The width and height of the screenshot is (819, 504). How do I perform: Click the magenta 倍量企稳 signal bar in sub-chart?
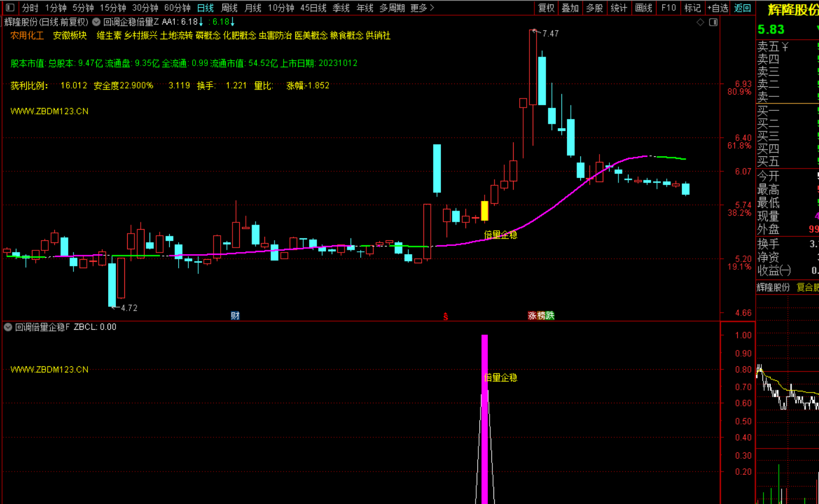coord(485,420)
